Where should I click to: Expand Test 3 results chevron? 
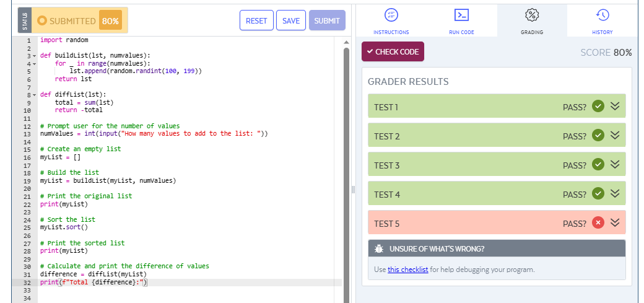pos(614,164)
